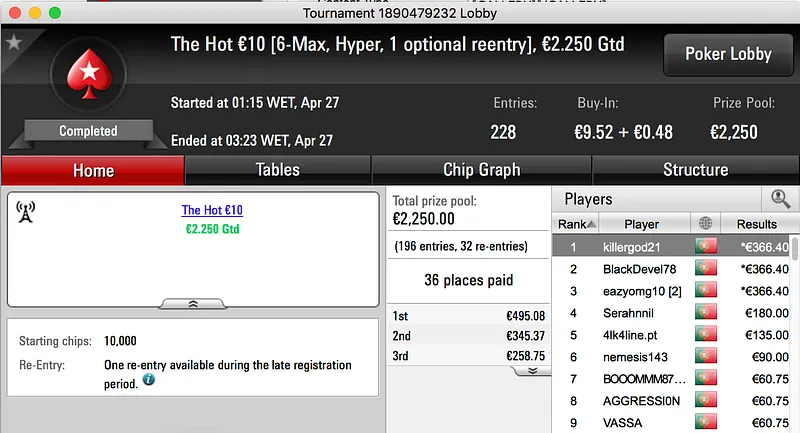Screen dimensions: 800x433
Task: Open The Hot €10 link
Action: point(212,210)
